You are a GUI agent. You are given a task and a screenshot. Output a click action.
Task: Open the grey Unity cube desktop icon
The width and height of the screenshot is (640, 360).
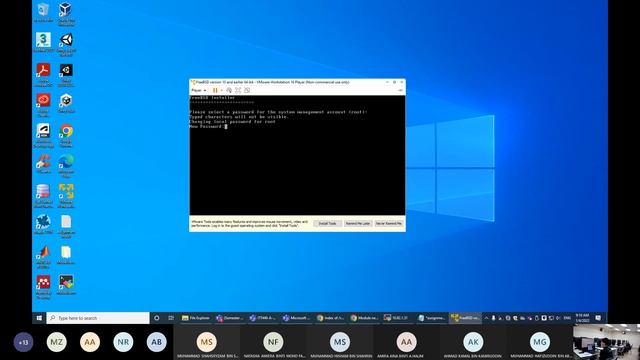click(66, 103)
